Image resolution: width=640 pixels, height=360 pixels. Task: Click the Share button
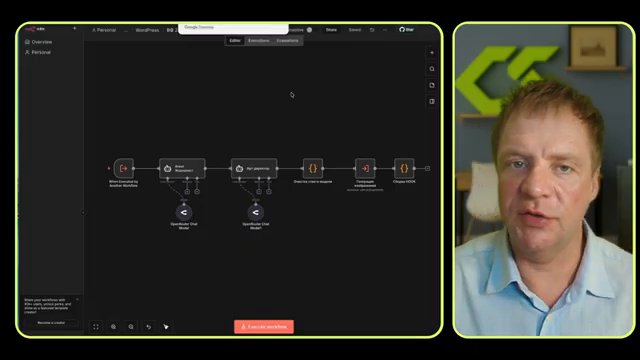(331, 30)
